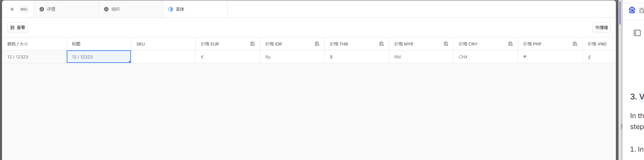Open the 查看 view options button
Screen dimensions: 644x160
(x=18, y=28)
